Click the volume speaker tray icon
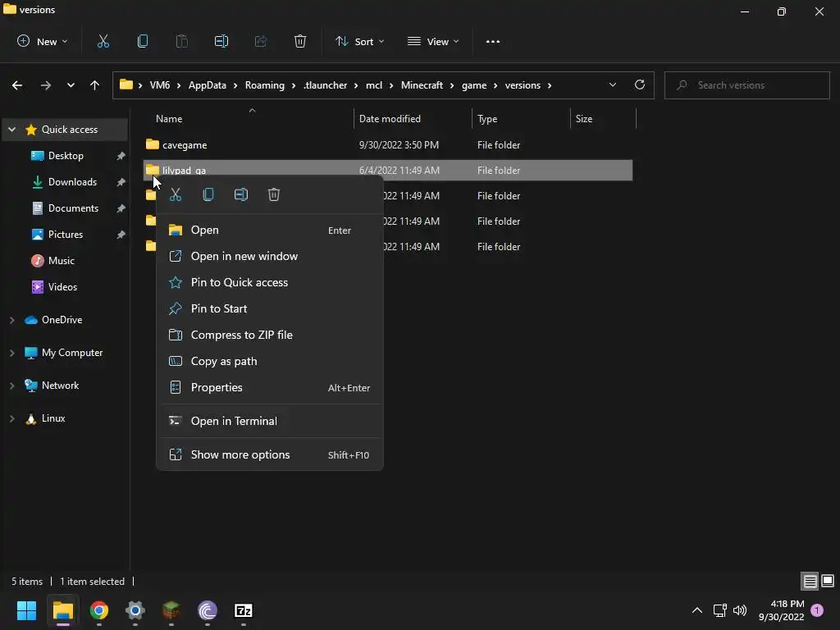 tap(740, 610)
